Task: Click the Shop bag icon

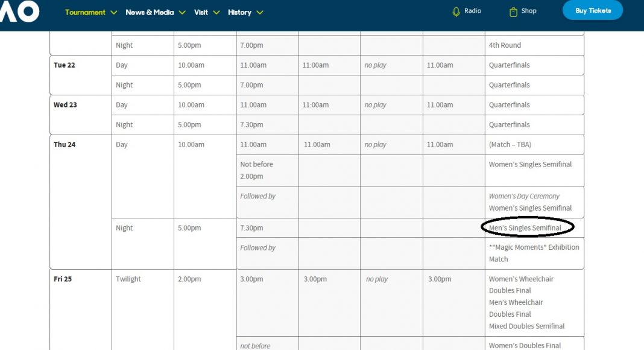Action: point(513,11)
